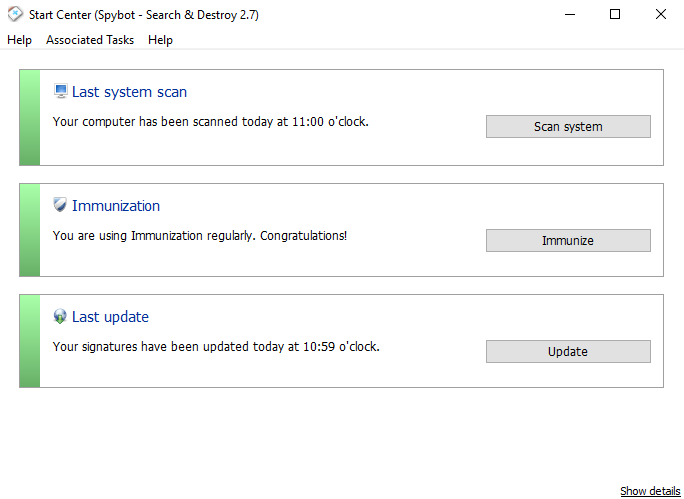Click the green status bar of Last system scan
This screenshot has height=499, width=684.
pos(30,117)
